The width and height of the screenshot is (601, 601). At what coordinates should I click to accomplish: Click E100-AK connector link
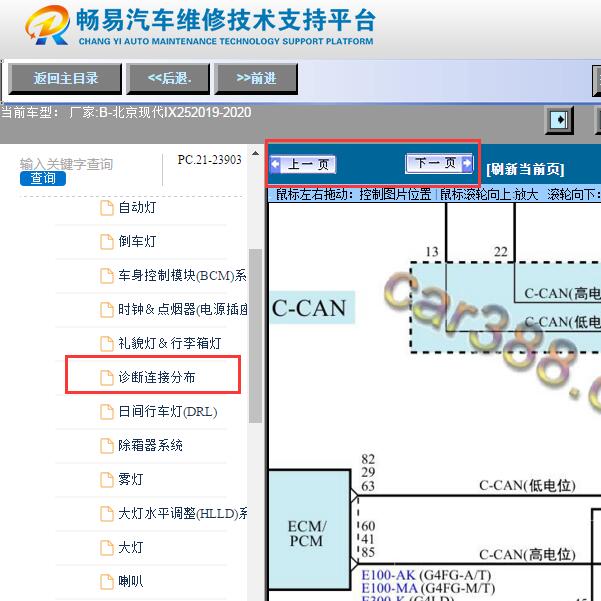pos(388,575)
